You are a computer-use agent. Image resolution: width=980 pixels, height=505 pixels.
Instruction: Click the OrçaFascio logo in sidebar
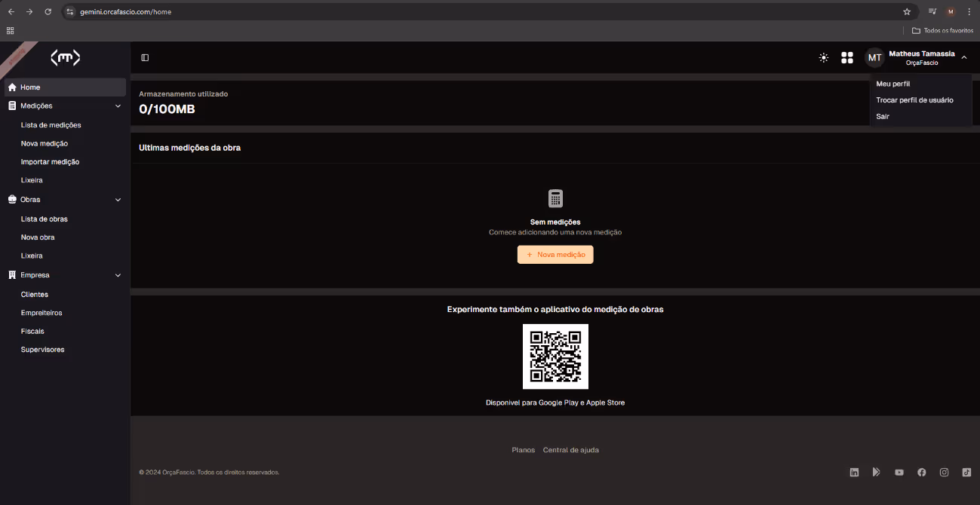(x=65, y=57)
